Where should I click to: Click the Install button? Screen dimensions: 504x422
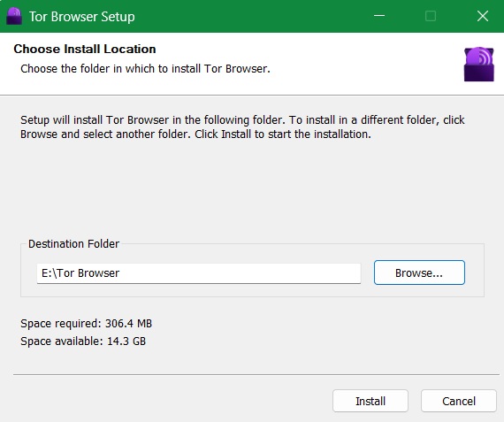pyautogui.click(x=370, y=401)
